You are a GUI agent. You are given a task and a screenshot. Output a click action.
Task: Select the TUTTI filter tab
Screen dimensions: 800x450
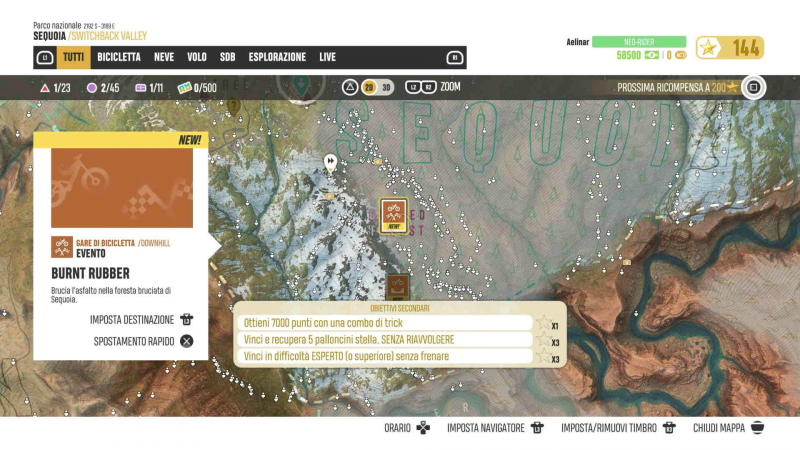click(x=73, y=57)
